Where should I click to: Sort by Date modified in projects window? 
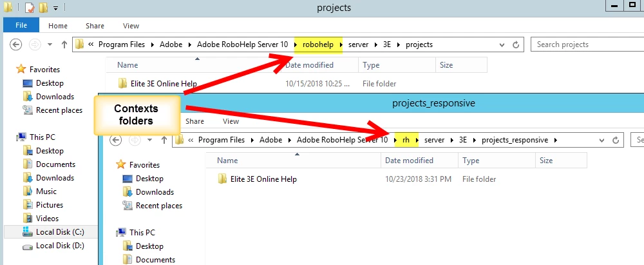click(310, 65)
